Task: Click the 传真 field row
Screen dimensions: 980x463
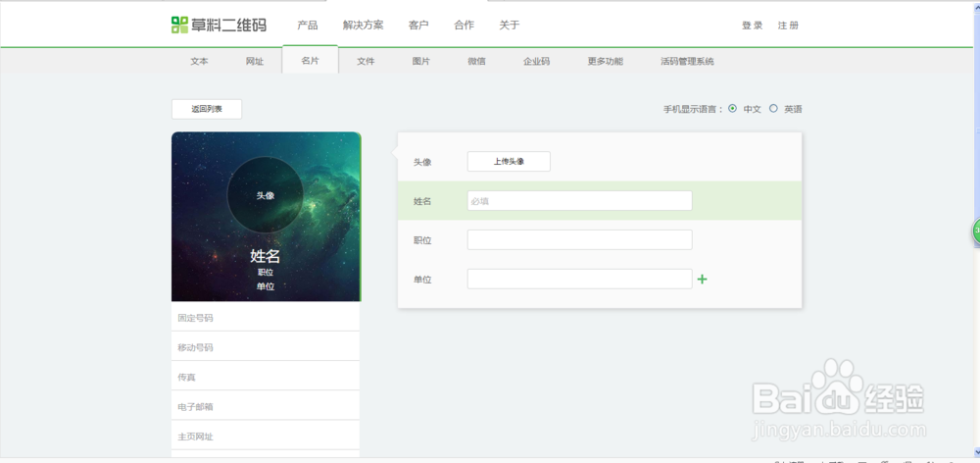Action: click(x=266, y=377)
